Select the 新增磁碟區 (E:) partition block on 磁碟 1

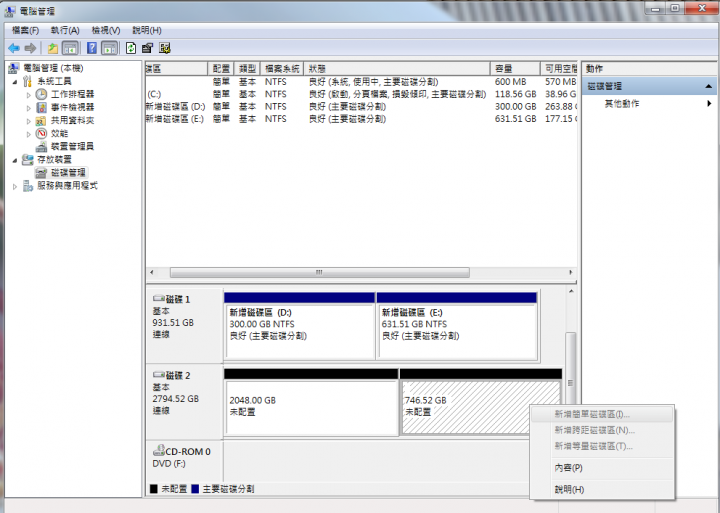tap(457, 326)
